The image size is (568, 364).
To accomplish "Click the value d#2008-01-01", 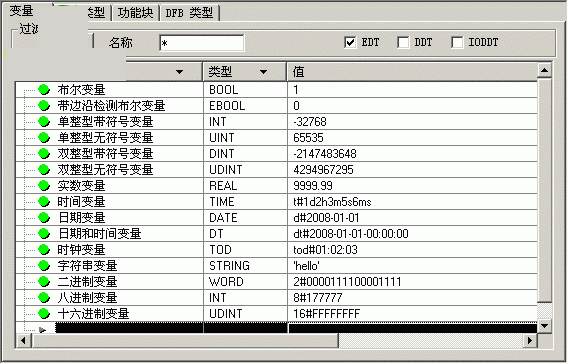I will 326,217.
